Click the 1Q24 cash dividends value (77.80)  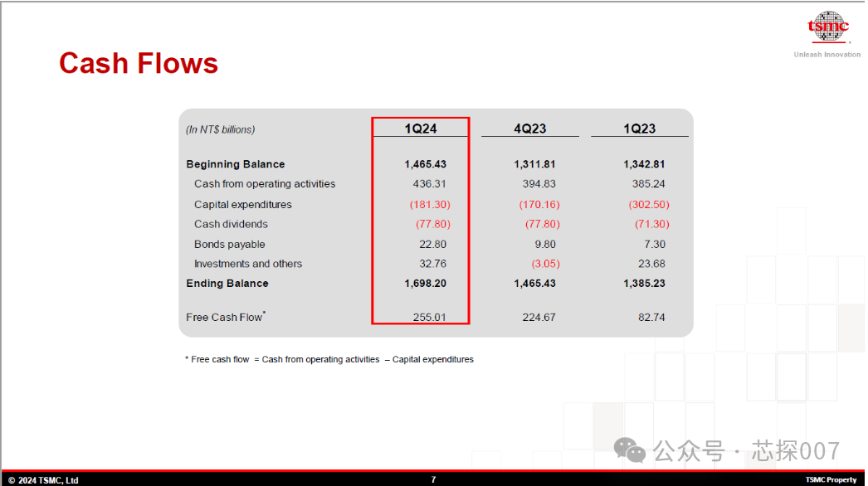(x=433, y=224)
